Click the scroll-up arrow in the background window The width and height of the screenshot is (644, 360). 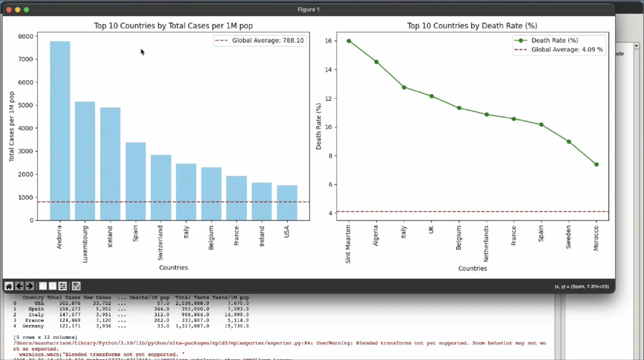(x=637, y=45)
